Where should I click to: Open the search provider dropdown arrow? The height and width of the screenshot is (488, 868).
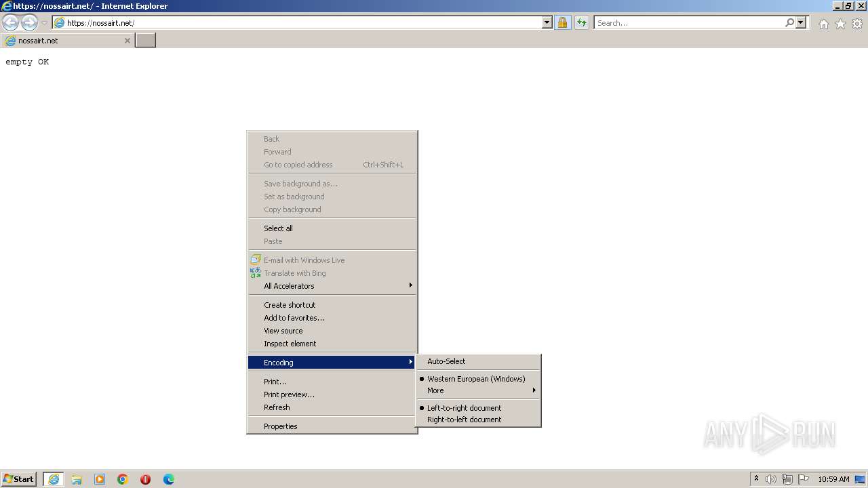pyautogui.click(x=801, y=22)
